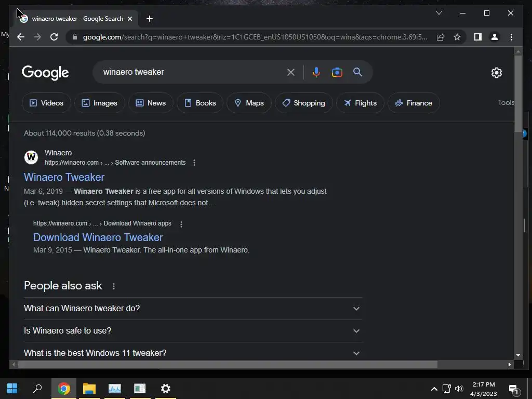Screen dimensions: 532x399
Task: Open options for the Download Winaero apps result
Action: [x=181, y=224]
